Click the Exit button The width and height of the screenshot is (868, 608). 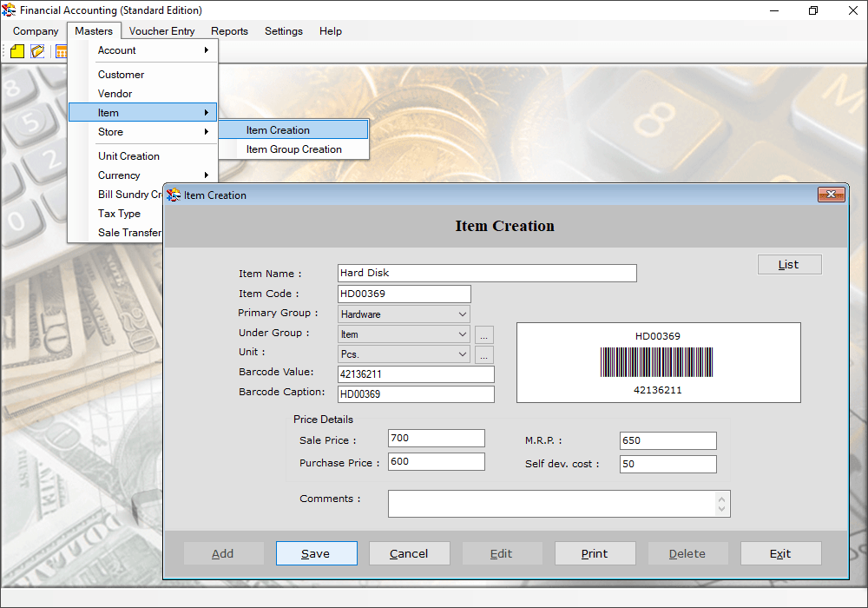coord(780,554)
